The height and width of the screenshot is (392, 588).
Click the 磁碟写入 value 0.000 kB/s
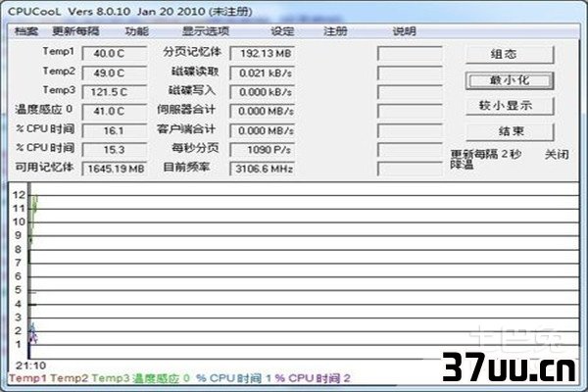pyautogui.click(x=262, y=92)
